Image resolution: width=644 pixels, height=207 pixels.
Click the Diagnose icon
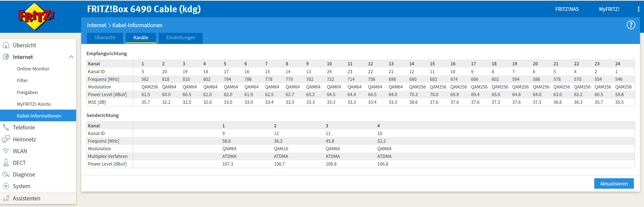(6, 174)
